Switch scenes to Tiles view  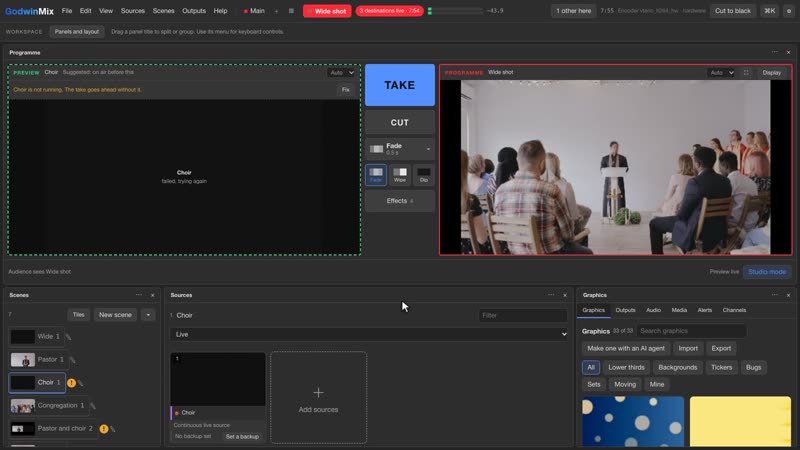tap(78, 315)
